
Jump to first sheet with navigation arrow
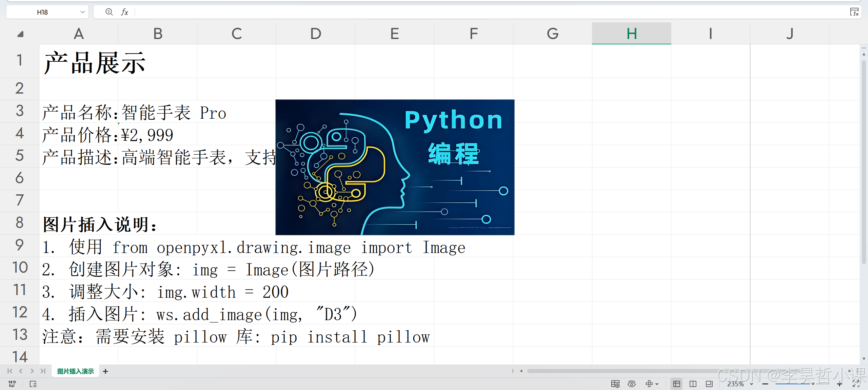[10, 371]
